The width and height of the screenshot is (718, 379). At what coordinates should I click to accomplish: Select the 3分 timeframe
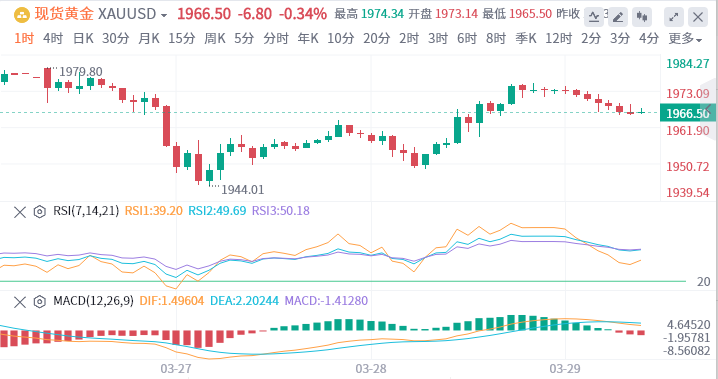[x=620, y=39]
